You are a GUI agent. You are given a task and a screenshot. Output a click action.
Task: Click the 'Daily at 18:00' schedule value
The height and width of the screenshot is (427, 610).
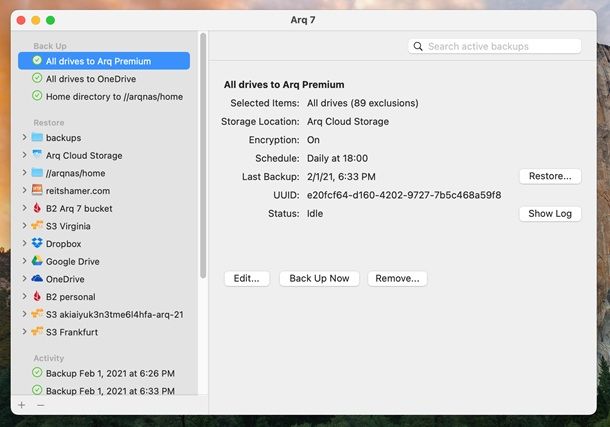coord(337,158)
